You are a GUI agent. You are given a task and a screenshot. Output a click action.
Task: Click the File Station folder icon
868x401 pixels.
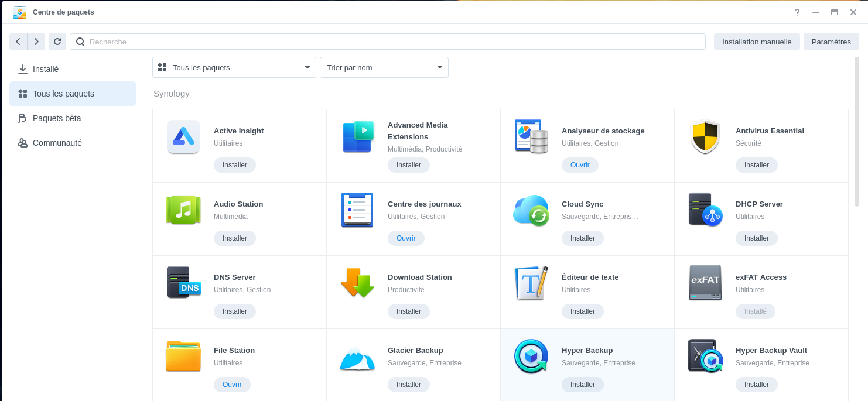[x=183, y=356]
